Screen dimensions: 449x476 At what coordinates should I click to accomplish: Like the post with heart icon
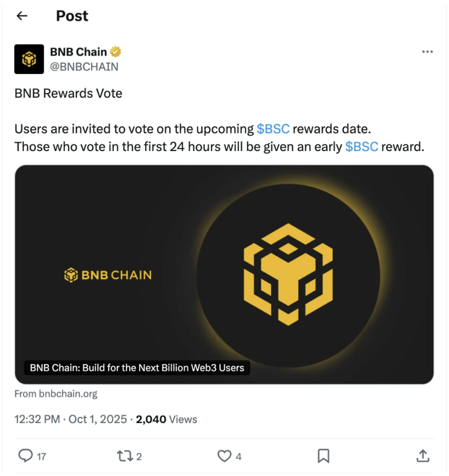(225, 456)
